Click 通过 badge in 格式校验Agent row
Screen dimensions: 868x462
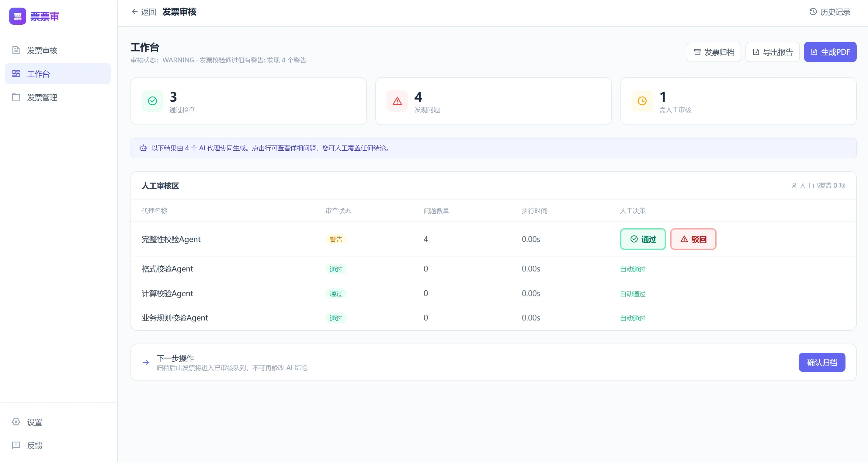(335, 269)
